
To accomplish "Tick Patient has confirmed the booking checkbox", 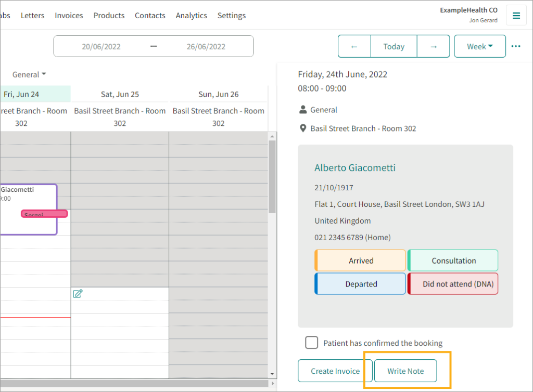I will click(x=311, y=343).
